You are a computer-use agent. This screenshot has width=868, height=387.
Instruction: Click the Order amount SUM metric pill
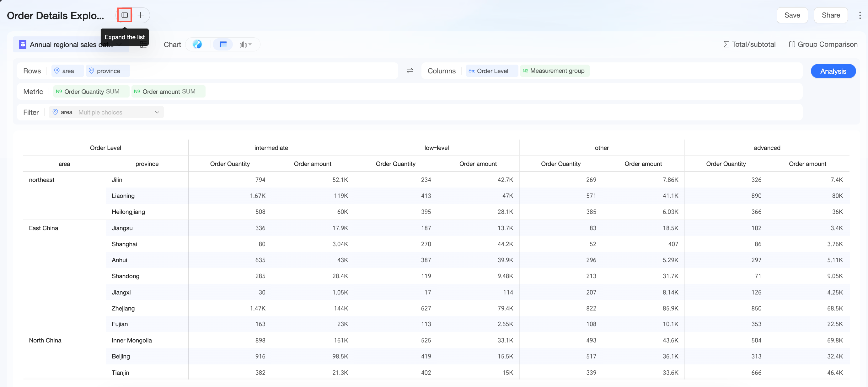pyautogui.click(x=168, y=92)
